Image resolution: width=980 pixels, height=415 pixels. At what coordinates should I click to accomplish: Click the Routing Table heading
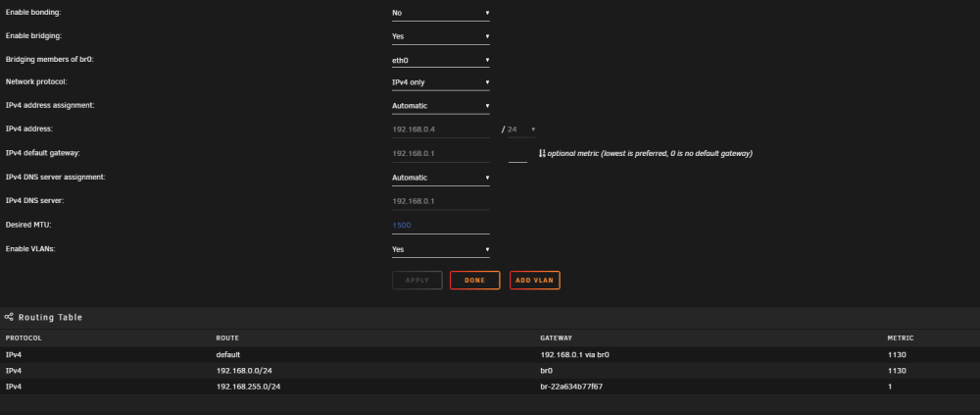[x=50, y=317]
